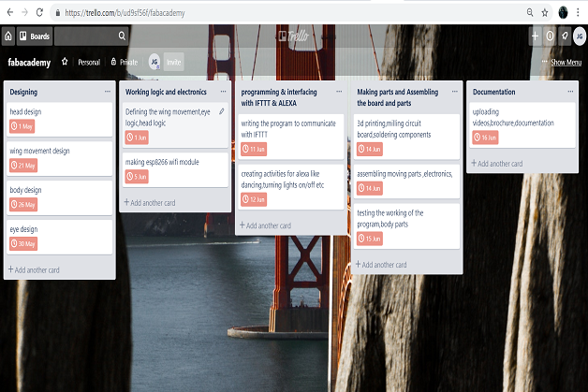Click the browser forward arrow

pyautogui.click(x=24, y=12)
